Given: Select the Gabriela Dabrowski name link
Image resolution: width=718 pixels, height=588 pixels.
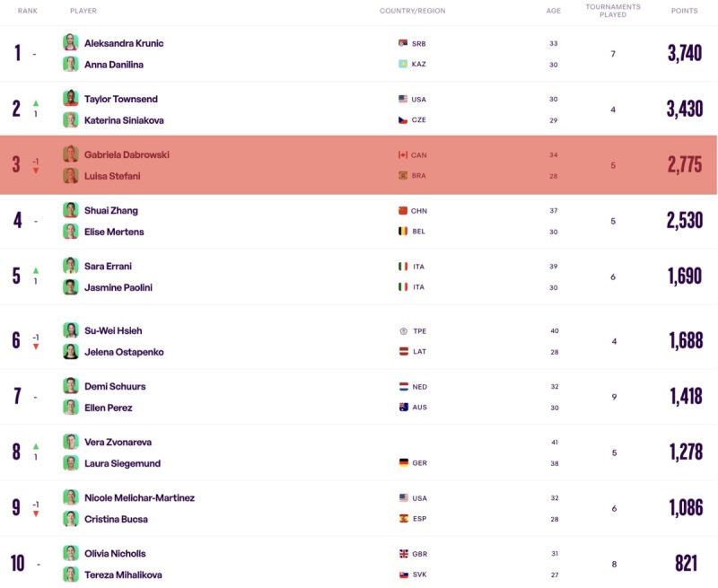Looking at the screenshot, I should pos(127,154).
